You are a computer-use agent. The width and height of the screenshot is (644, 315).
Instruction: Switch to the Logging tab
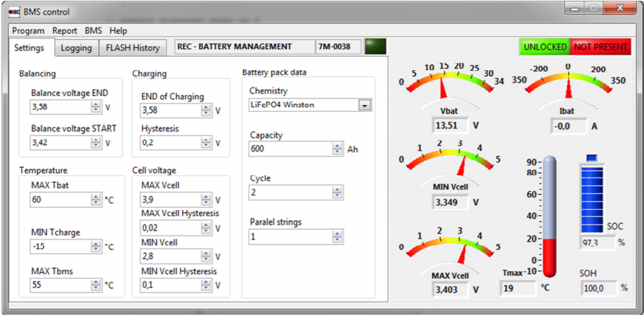(x=76, y=48)
